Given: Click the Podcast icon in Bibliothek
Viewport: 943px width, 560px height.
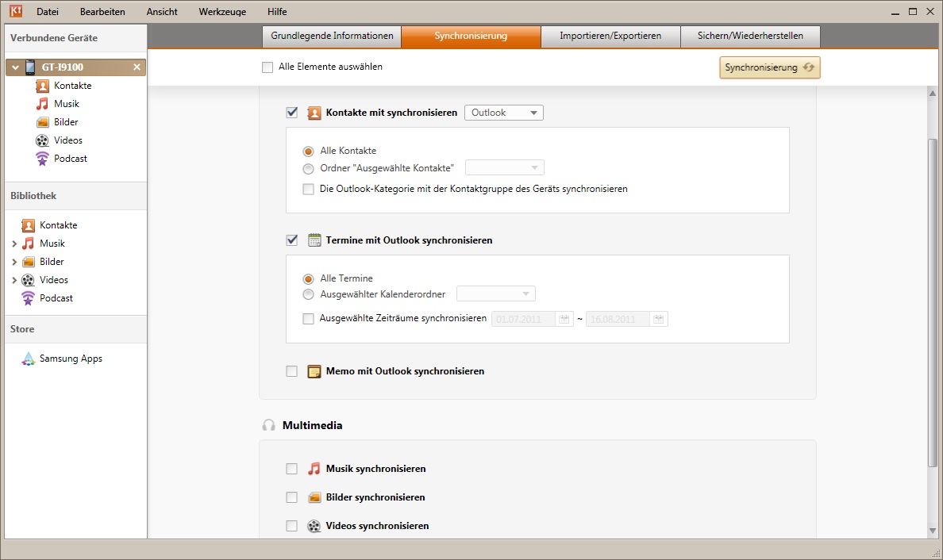Looking at the screenshot, I should 29,298.
